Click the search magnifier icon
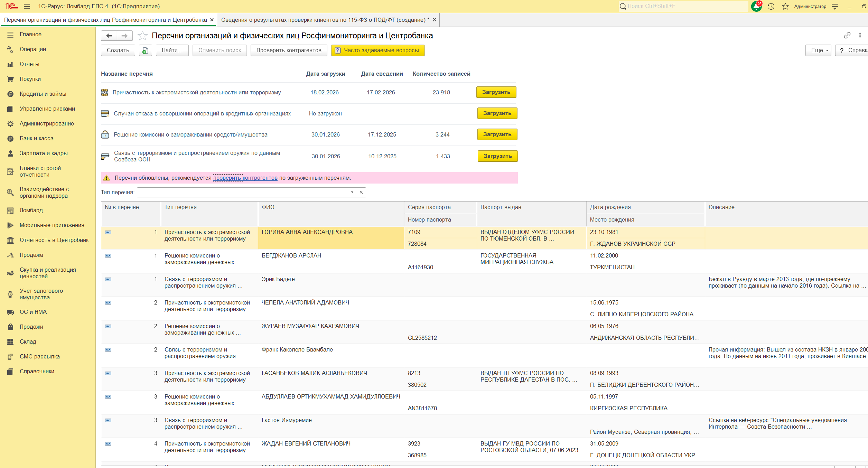Screen dimensions: 868x468 pos(623,7)
